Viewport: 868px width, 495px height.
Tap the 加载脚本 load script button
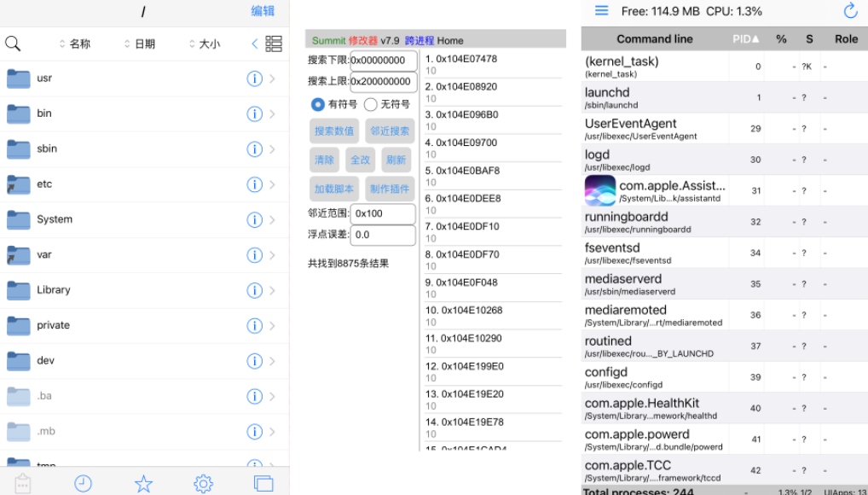(x=333, y=189)
